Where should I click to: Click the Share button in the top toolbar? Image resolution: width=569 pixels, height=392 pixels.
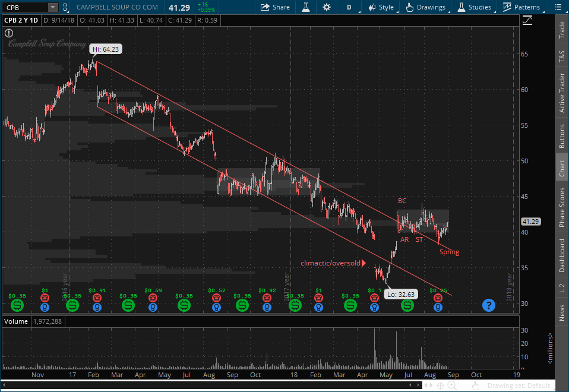click(x=275, y=7)
